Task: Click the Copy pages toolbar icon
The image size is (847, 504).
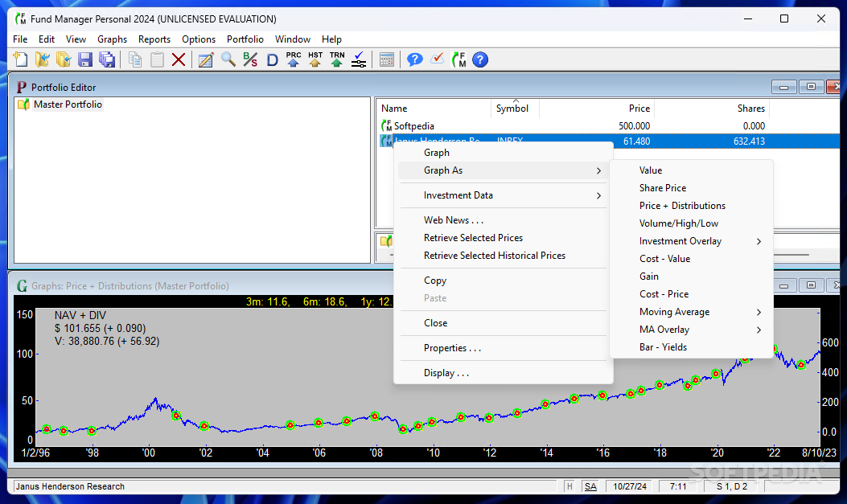Action: click(x=136, y=59)
